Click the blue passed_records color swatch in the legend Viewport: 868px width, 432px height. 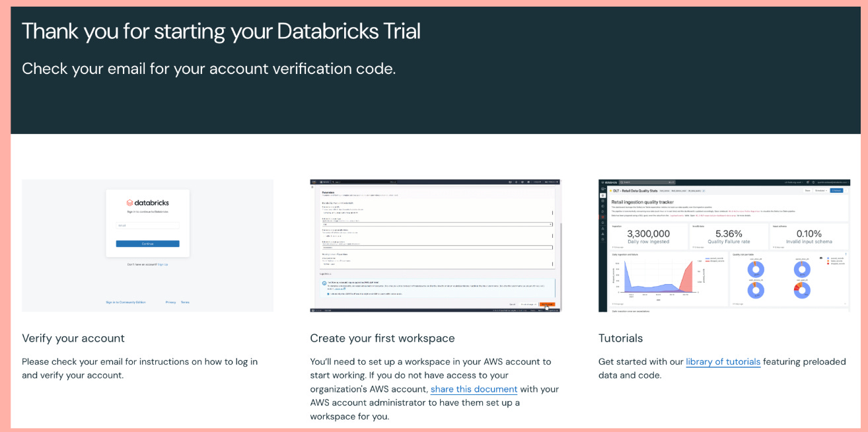click(x=707, y=258)
